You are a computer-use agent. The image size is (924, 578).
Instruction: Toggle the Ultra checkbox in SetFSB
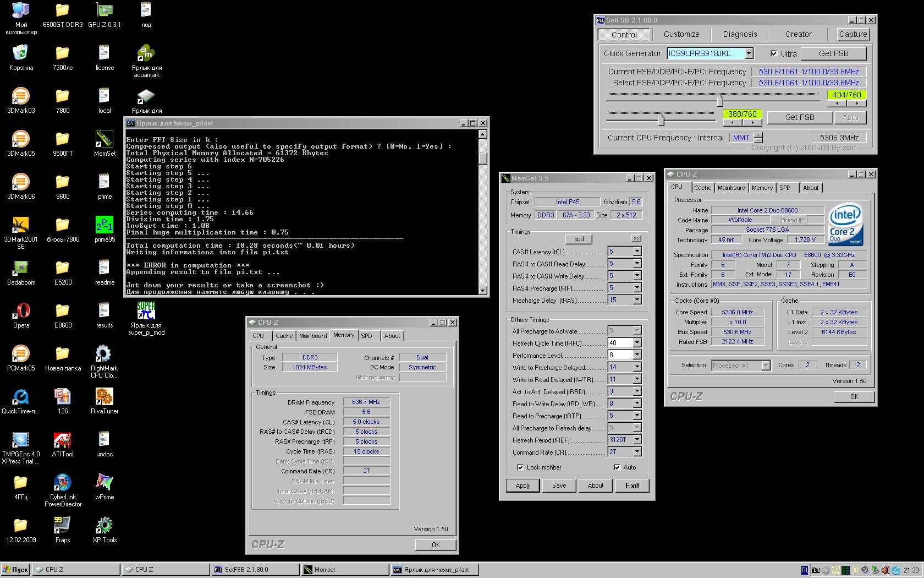tap(774, 53)
